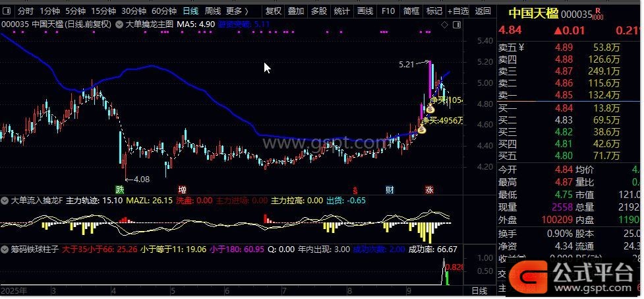Expand the 筹码铁球柱子 indicator dropdown
Screen dimensions: 644x299
tap(5, 249)
